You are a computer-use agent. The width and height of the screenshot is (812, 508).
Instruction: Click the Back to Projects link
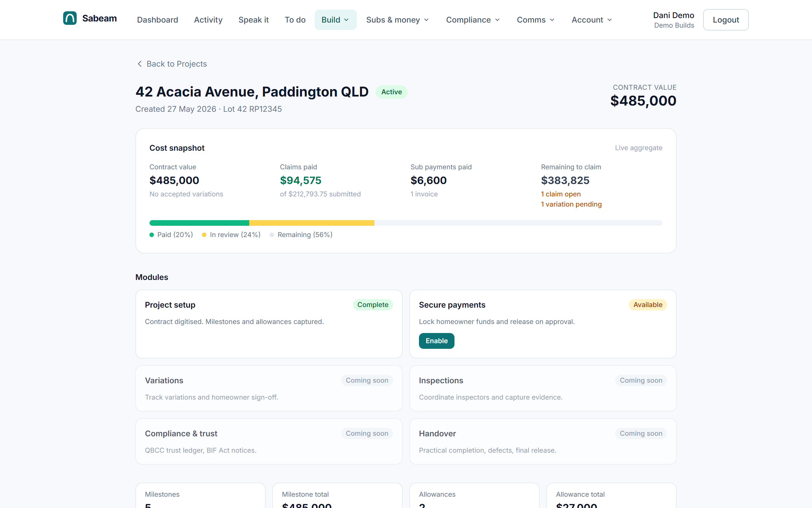pyautogui.click(x=172, y=64)
